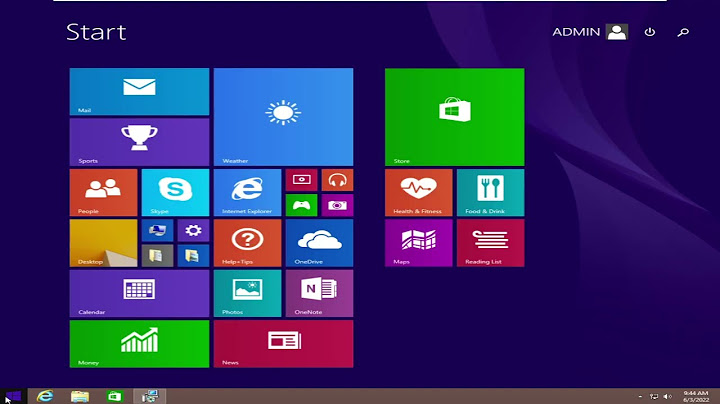The height and width of the screenshot is (404, 720).
Task: Open the Calendar tile
Action: coord(139,293)
